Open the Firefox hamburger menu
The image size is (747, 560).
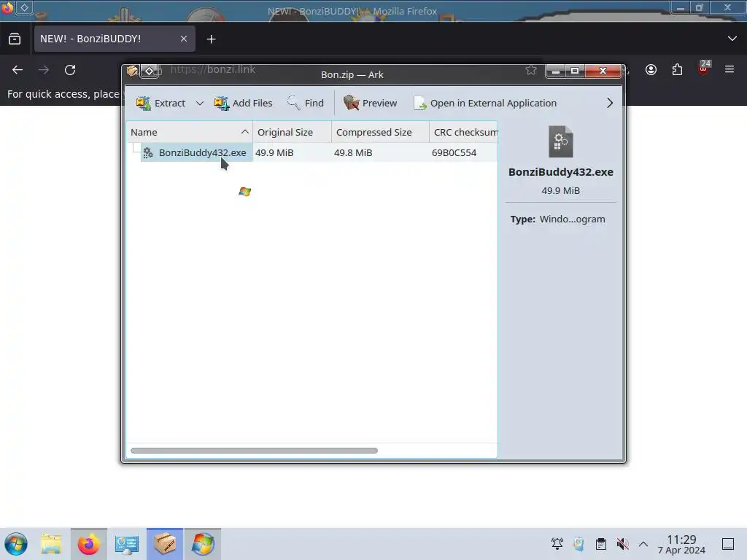pyautogui.click(x=729, y=70)
